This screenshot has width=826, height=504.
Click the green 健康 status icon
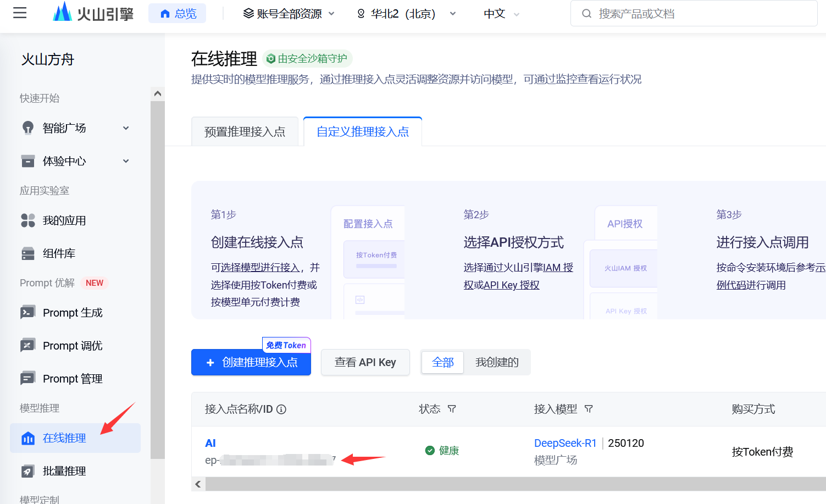coord(430,451)
